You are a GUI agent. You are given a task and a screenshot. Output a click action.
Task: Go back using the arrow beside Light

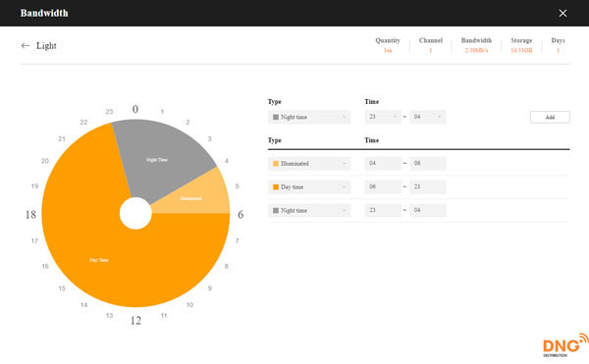pyautogui.click(x=26, y=46)
